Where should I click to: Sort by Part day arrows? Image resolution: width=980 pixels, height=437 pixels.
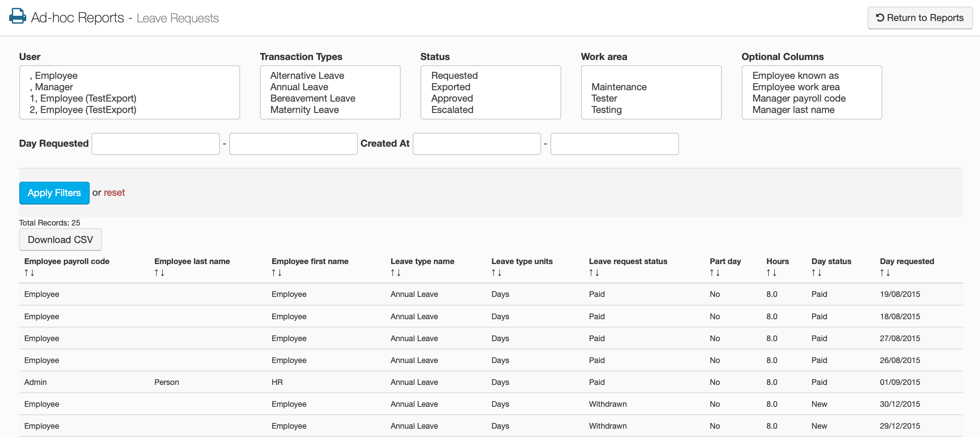pyautogui.click(x=714, y=273)
